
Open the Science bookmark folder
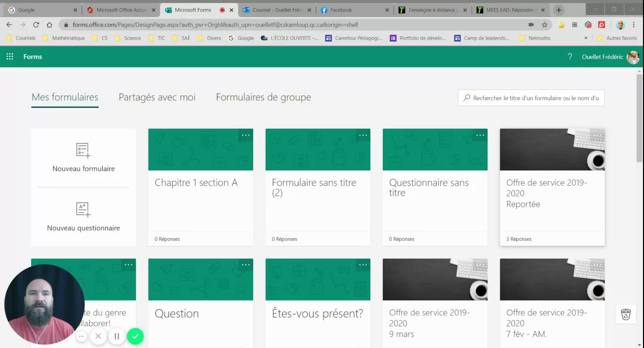(128, 38)
